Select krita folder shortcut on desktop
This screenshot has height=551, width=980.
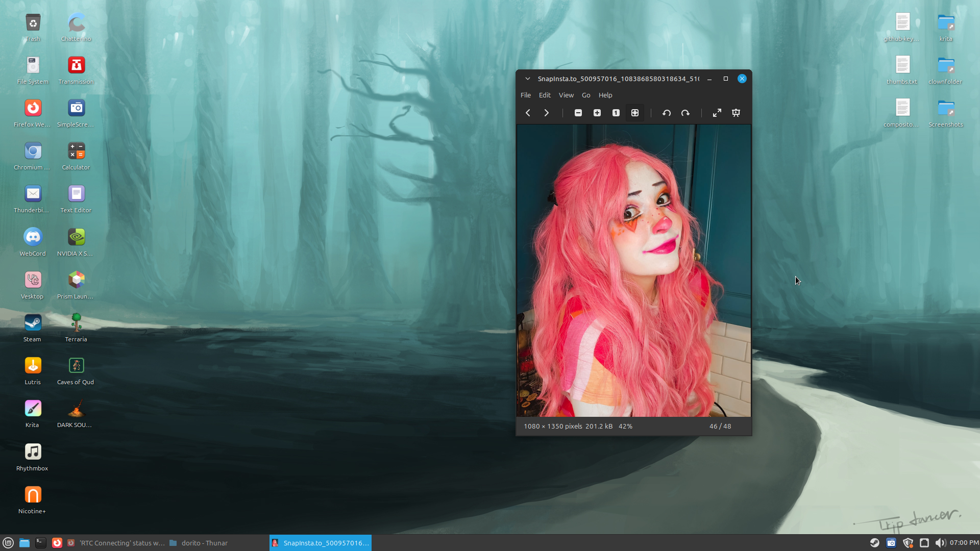pos(946,28)
